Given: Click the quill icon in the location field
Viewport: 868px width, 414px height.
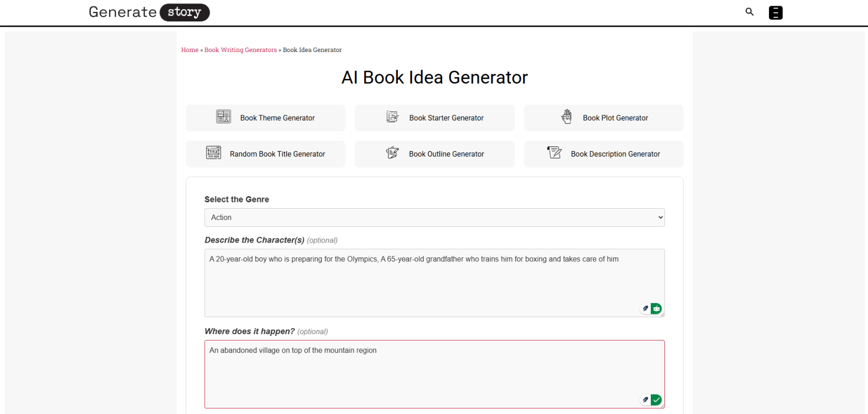Looking at the screenshot, I should pyautogui.click(x=645, y=399).
